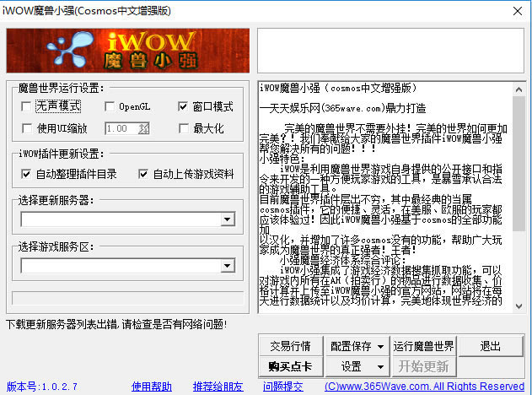Image resolution: width=532 pixels, height=395 pixels.
Task: Click the 退出 button
Action: point(491,346)
